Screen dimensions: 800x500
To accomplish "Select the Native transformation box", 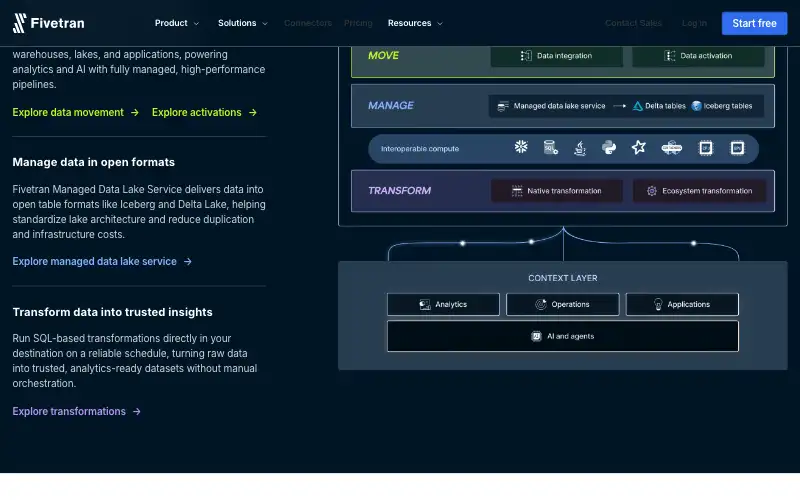I will click(557, 191).
